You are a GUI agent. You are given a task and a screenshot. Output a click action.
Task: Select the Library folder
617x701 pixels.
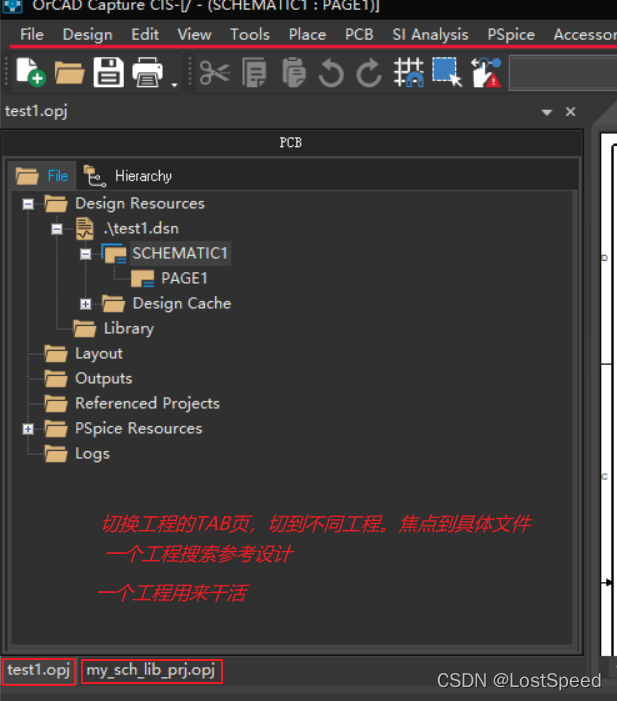tap(129, 328)
